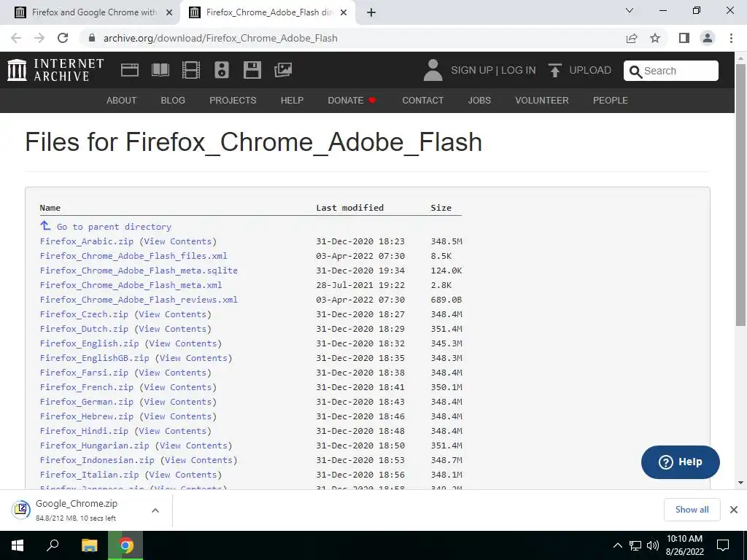Open the Internet Archive home logo
Screen dimensions: 747x560
55,70
